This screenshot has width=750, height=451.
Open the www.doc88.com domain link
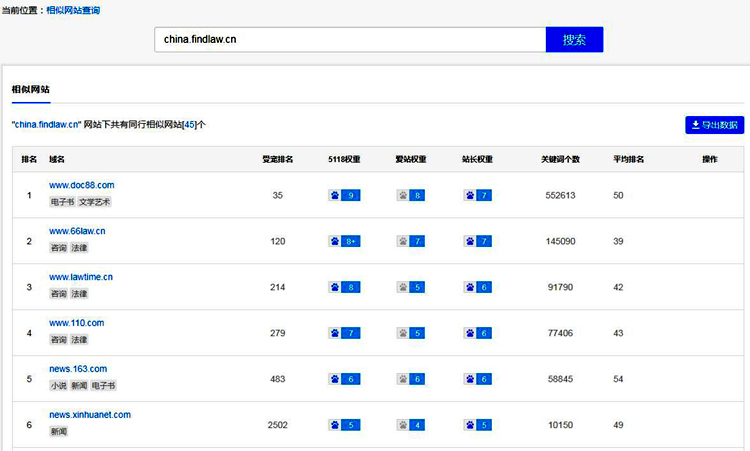click(81, 185)
